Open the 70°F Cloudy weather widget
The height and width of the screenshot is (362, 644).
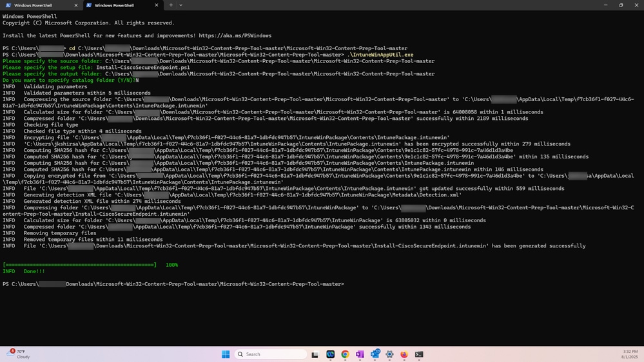tap(19, 354)
